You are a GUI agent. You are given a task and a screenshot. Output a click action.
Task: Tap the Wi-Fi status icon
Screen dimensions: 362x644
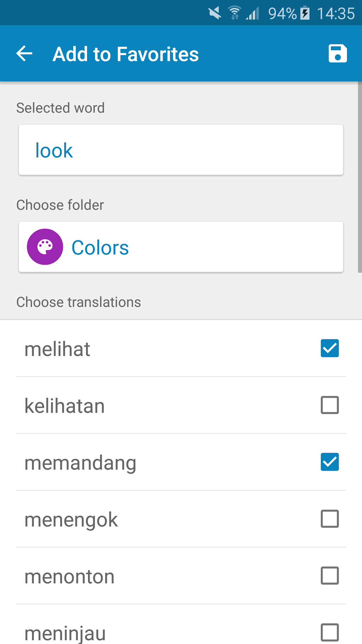(x=234, y=13)
